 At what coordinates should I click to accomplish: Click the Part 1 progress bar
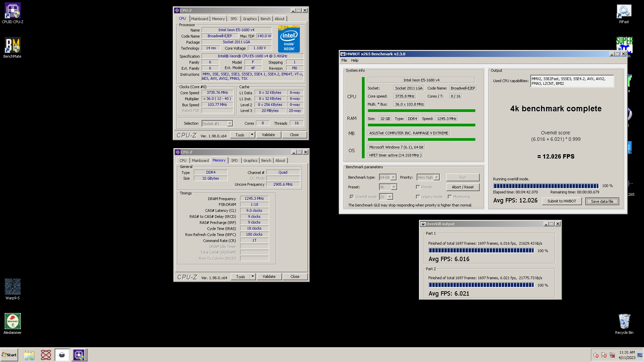(x=481, y=250)
